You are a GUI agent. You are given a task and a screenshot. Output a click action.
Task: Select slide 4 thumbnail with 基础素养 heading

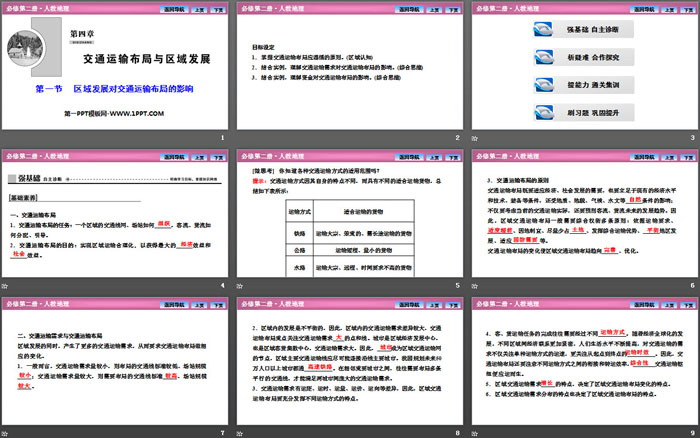click(115, 220)
